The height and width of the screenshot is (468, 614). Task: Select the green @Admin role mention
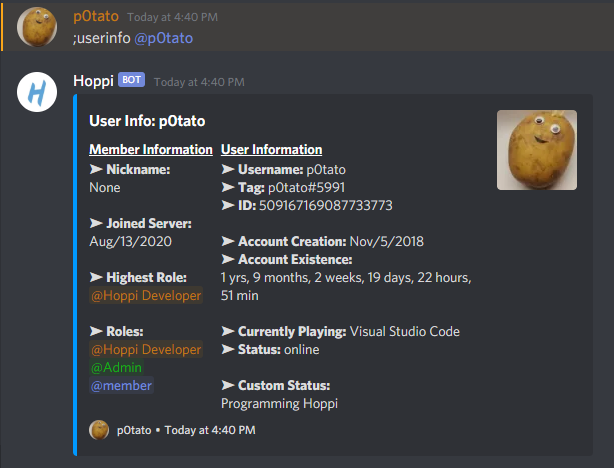[x=116, y=367]
